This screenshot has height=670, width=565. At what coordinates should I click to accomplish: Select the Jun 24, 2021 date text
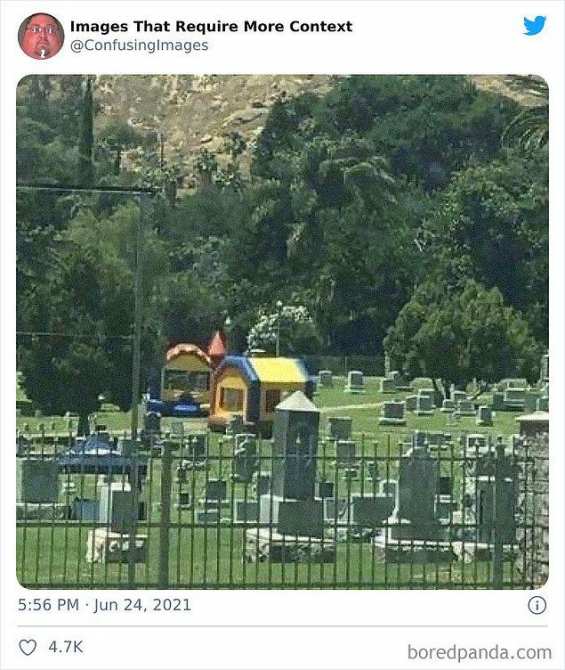click(142, 605)
